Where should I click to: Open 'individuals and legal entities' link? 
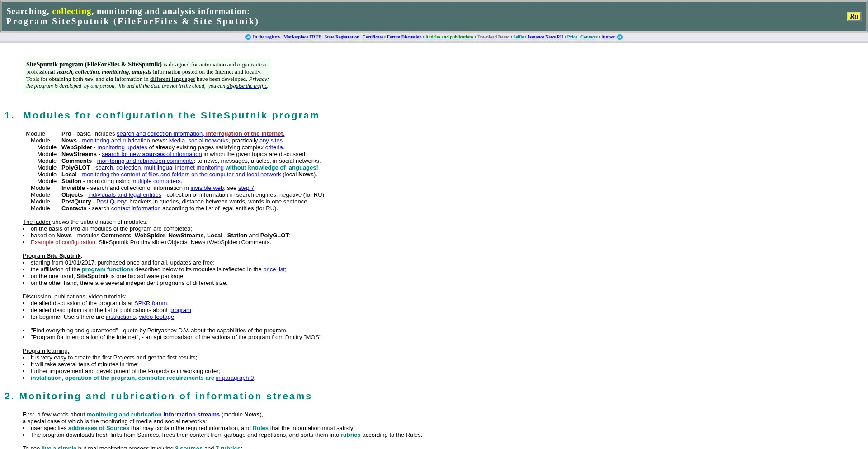point(125,195)
